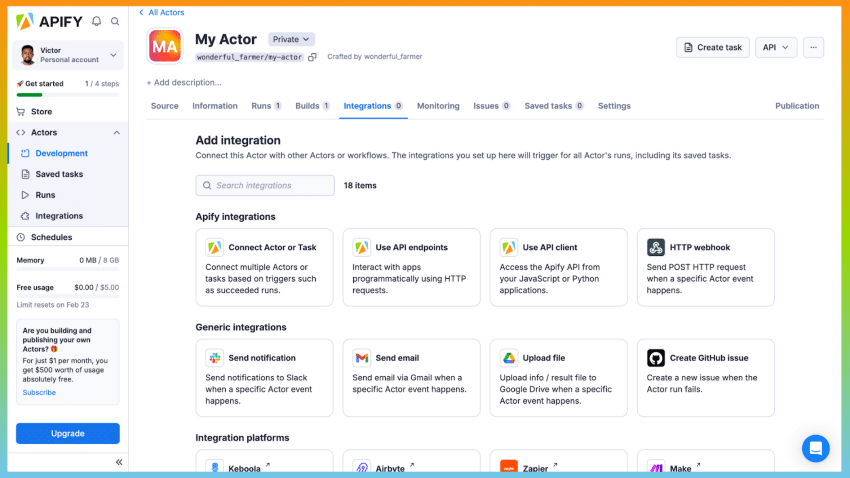Click the 18 items count

point(360,185)
